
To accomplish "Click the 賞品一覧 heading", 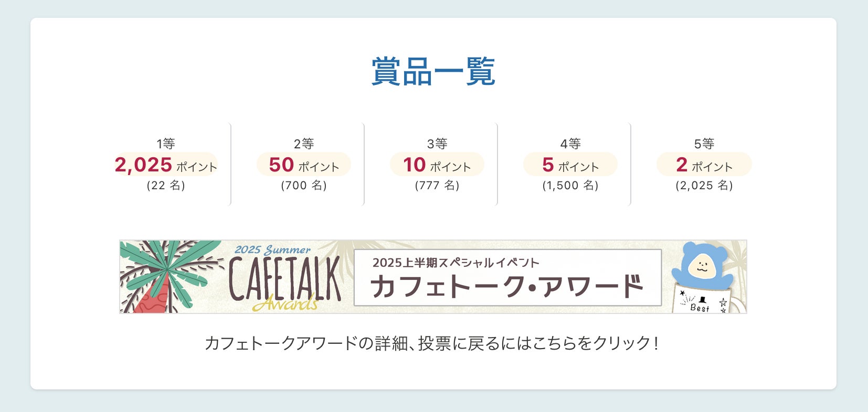I will click(x=433, y=71).
